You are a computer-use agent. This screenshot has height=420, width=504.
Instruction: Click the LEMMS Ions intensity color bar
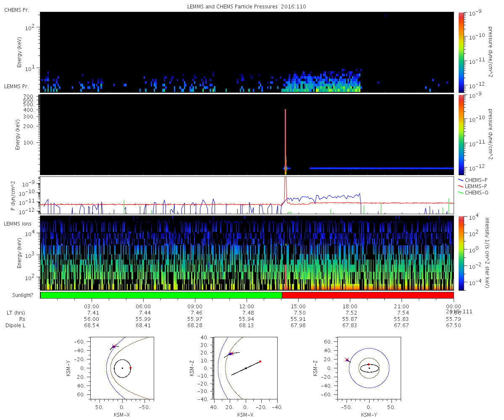(461, 252)
